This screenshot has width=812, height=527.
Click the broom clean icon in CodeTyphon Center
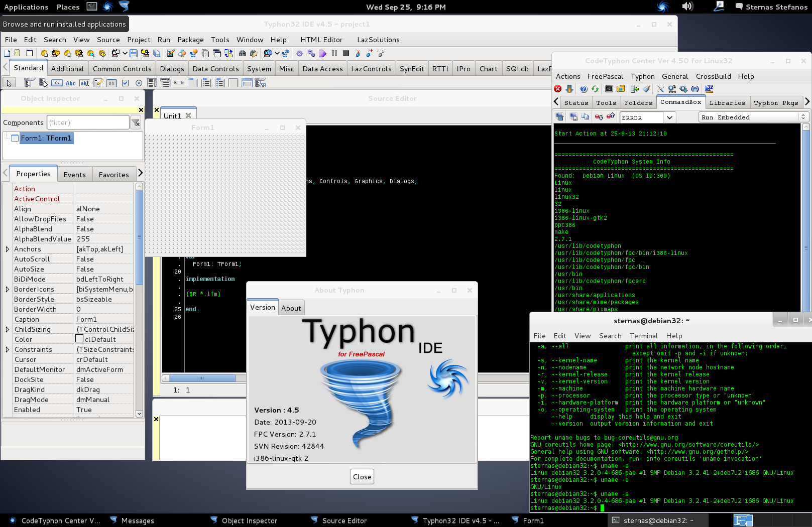point(646,89)
